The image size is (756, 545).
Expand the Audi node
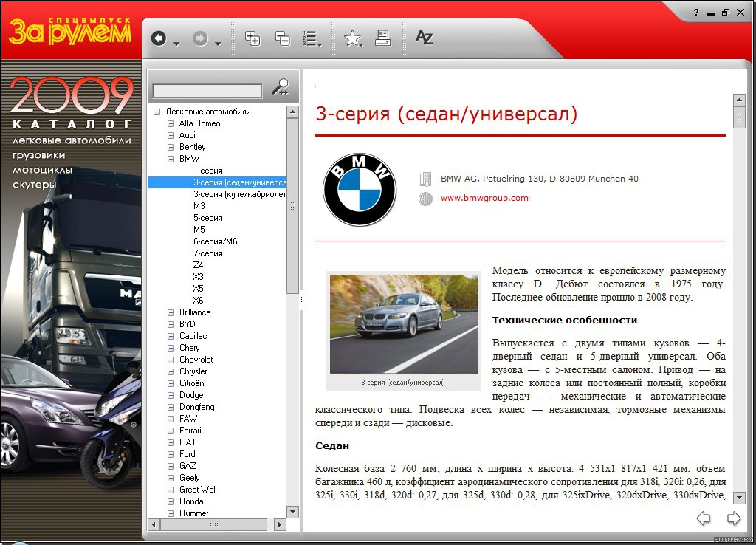(171, 136)
